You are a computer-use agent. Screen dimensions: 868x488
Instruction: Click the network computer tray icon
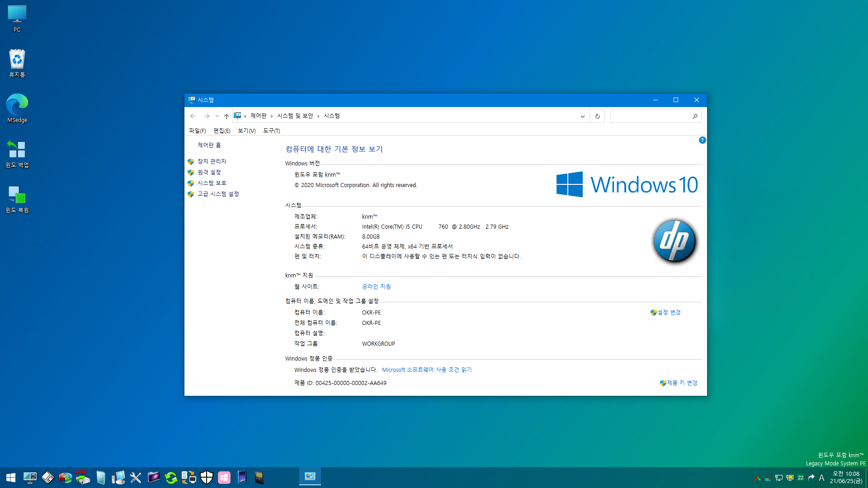(778, 478)
